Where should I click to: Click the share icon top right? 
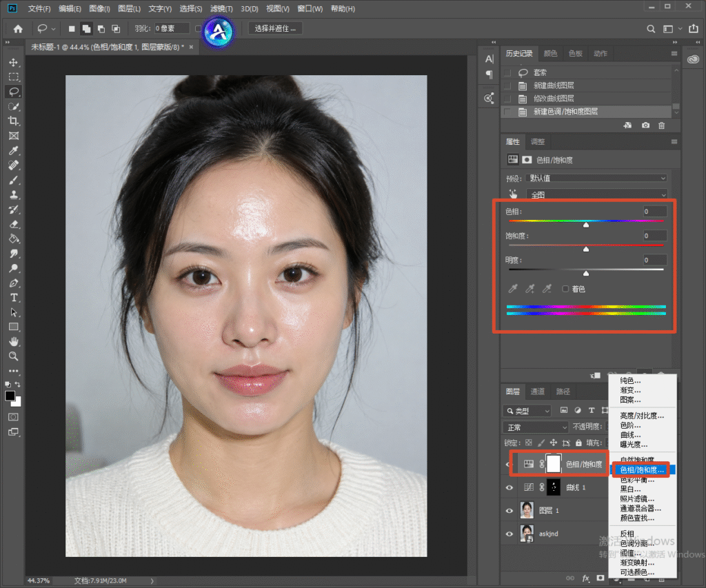(694, 29)
